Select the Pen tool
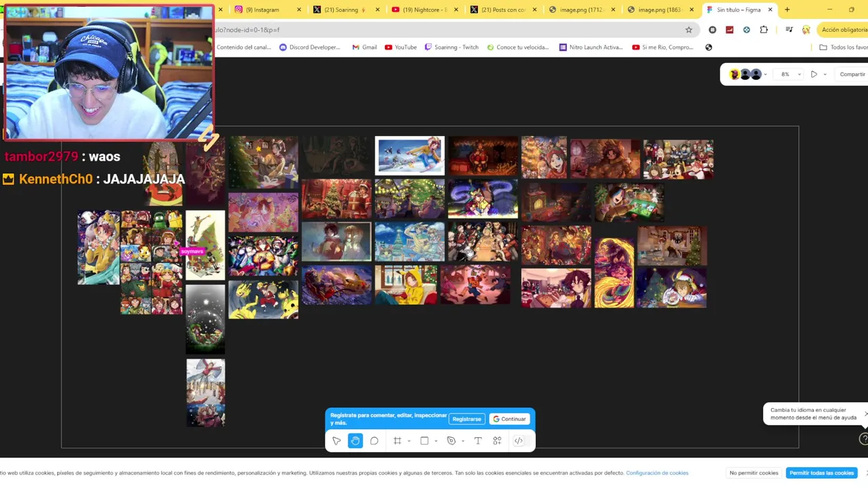 click(451, 441)
